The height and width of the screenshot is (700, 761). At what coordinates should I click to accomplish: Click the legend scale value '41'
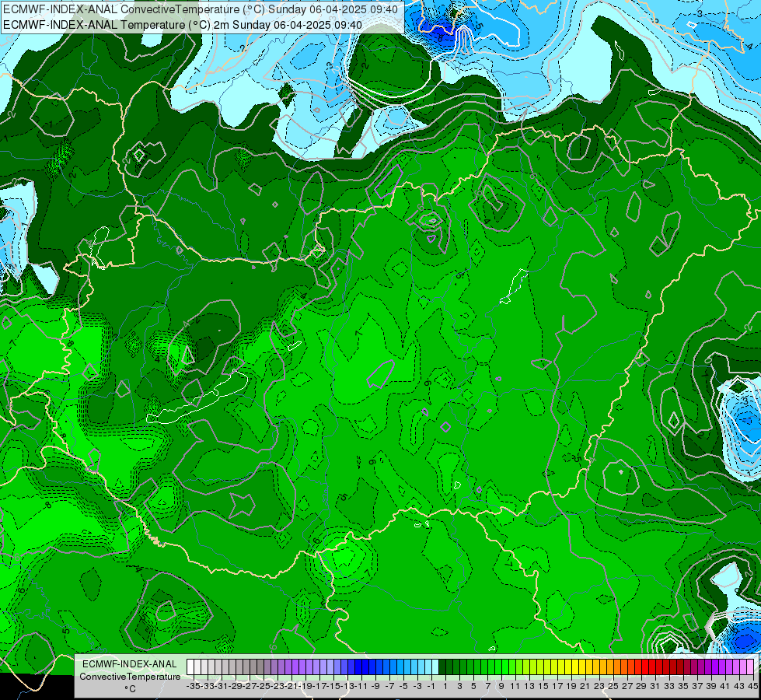tap(725, 687)
